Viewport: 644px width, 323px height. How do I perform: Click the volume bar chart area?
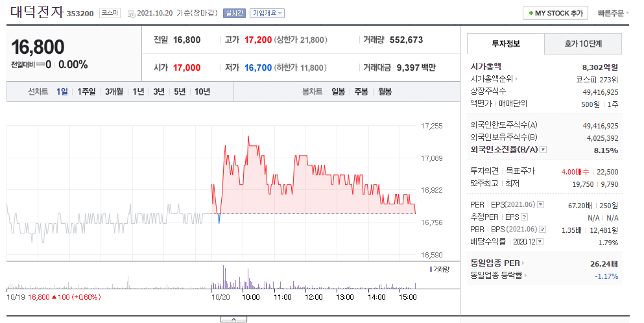(x=211, y=277)
